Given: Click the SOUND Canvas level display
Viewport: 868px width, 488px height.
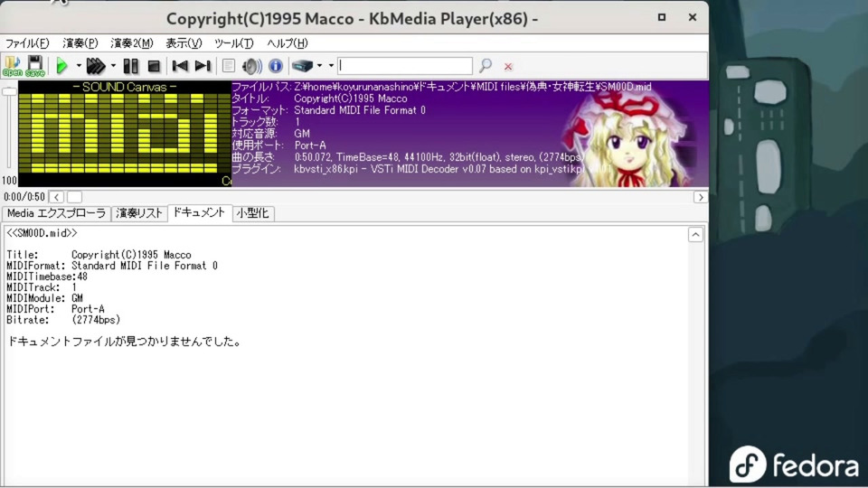Looking at the screenshot, I should 125,134.
